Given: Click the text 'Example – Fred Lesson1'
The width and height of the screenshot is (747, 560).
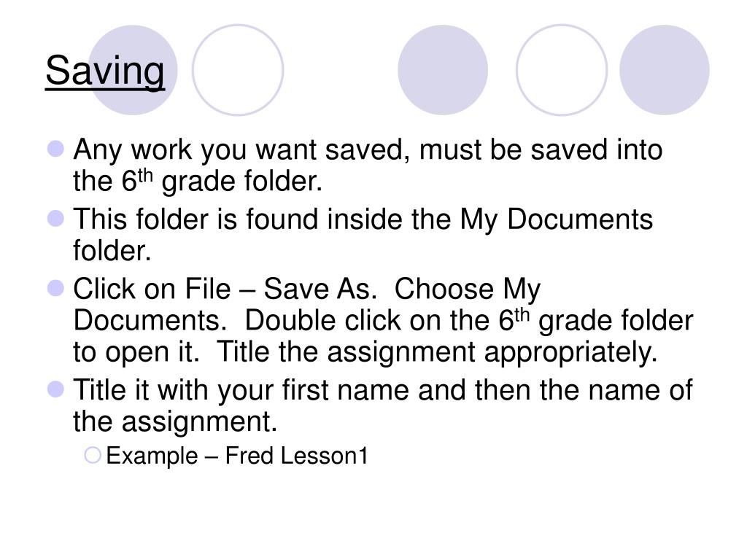Looking at the screenshot, I should click(x=237, y=456).
